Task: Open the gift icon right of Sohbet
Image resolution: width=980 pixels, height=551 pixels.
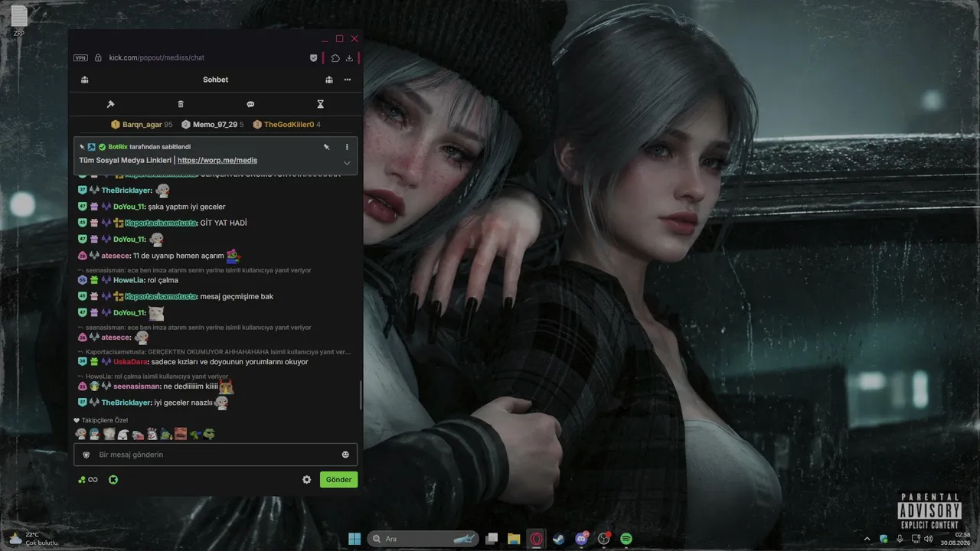Action: (328, 80)
